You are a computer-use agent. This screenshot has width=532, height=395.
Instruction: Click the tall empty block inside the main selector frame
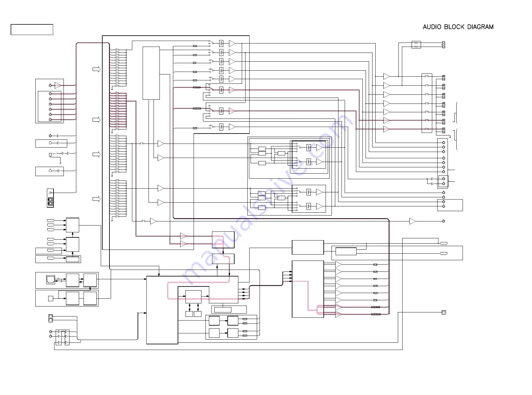(x=151, y=73)
